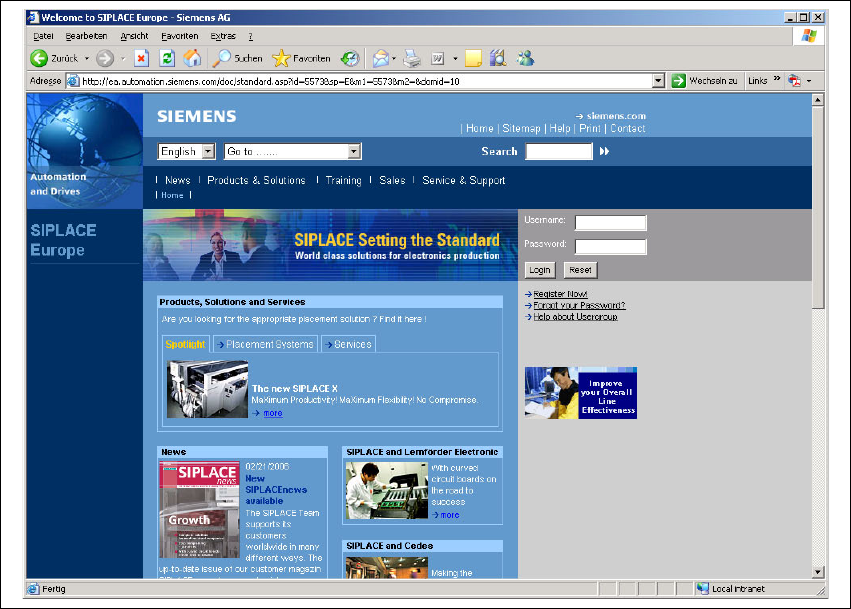The image size is (851, 609).
Task: Click the Fertig status page icon
Action: [34, 588]
